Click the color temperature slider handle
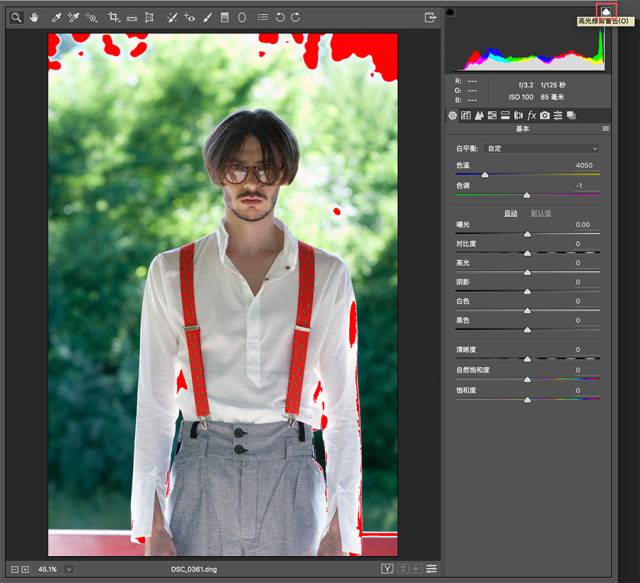640x583 pixels. click(485, 175)
